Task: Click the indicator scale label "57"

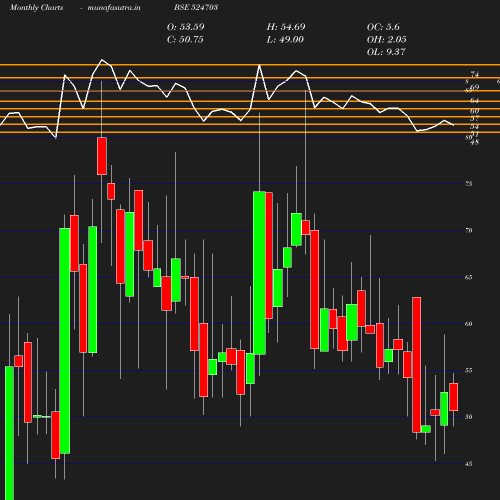Action: [x=475, y=118]
